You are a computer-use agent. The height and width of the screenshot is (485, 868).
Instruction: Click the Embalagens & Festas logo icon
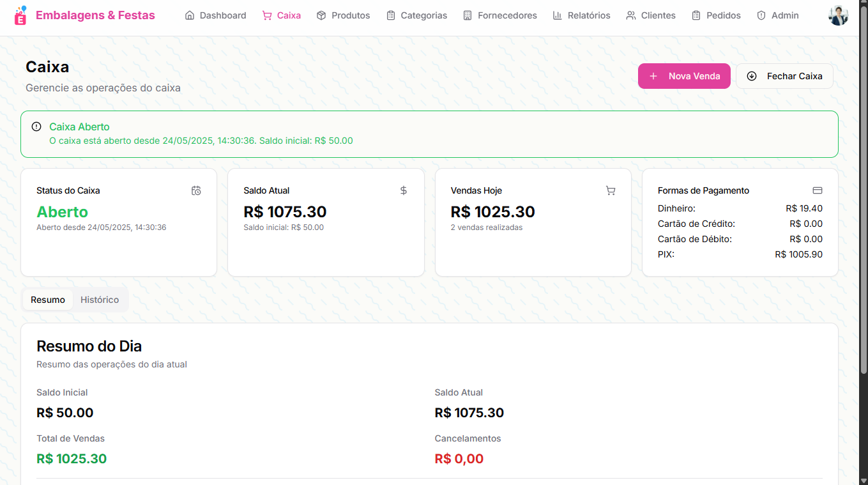pyautogui.click(x=20, y=15)
